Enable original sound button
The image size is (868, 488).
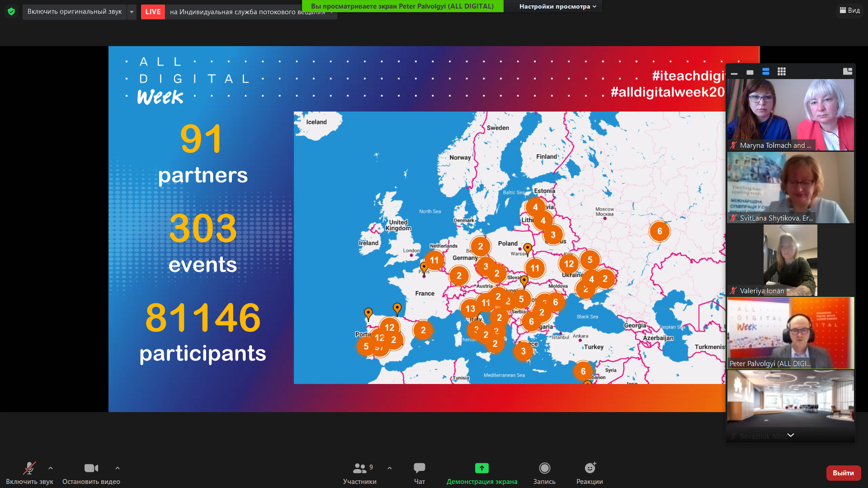(75, 12)
